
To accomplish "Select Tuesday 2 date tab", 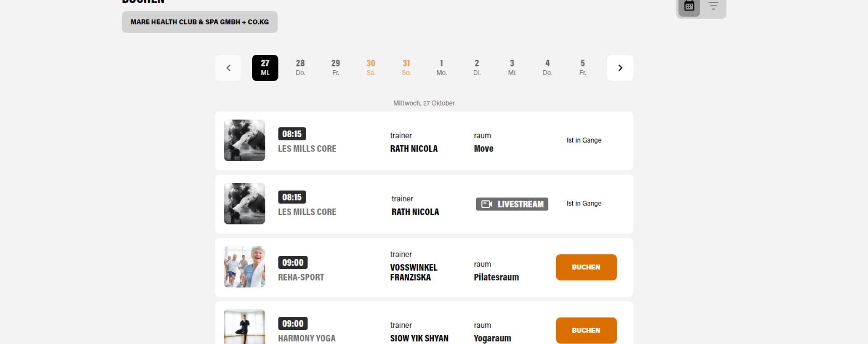I will [476, 68].
